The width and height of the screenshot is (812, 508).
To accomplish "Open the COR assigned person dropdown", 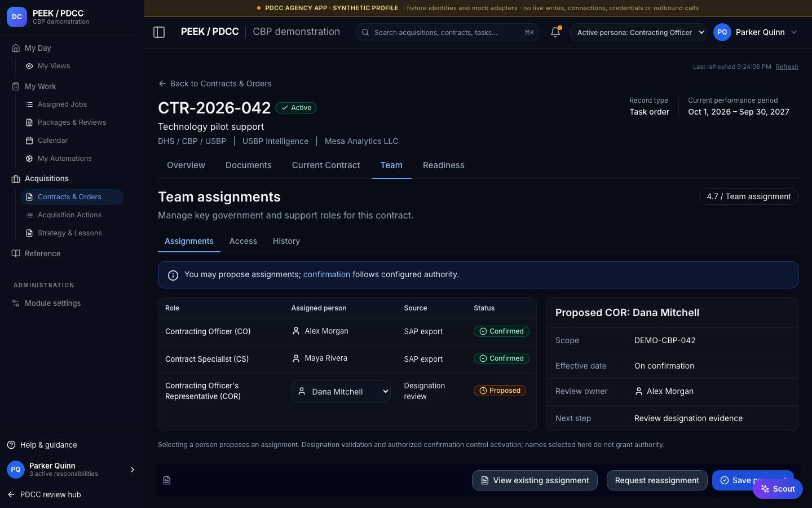I will (x=341, y=391).
